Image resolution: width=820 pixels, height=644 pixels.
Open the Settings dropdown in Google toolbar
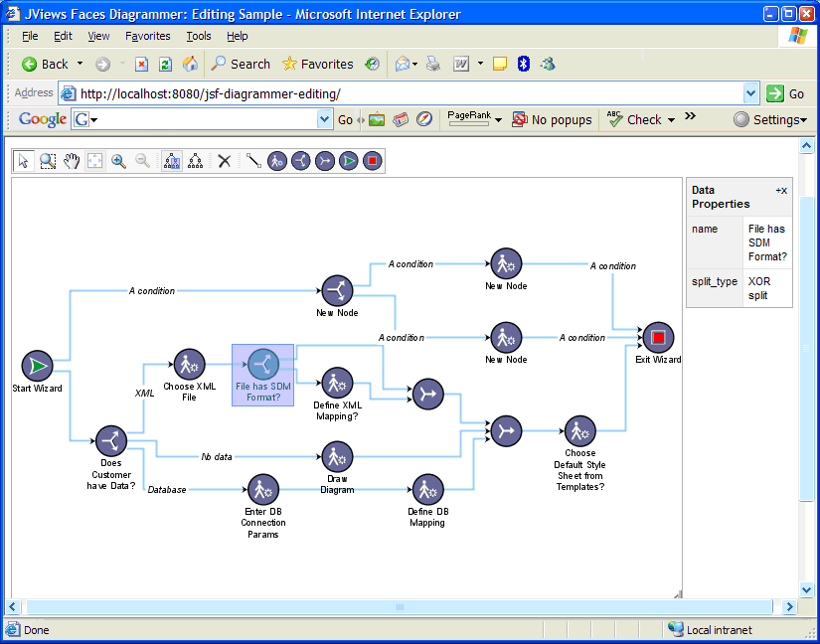tap(769, 119)
